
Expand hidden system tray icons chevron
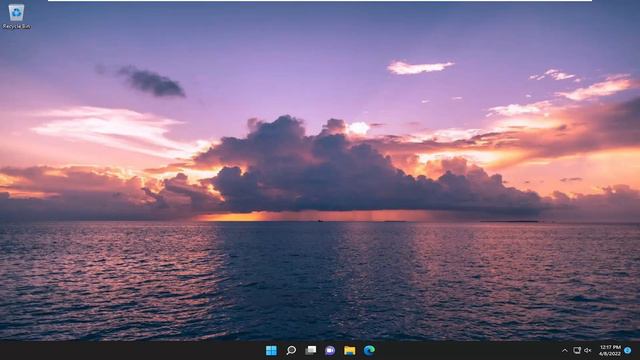564,350
